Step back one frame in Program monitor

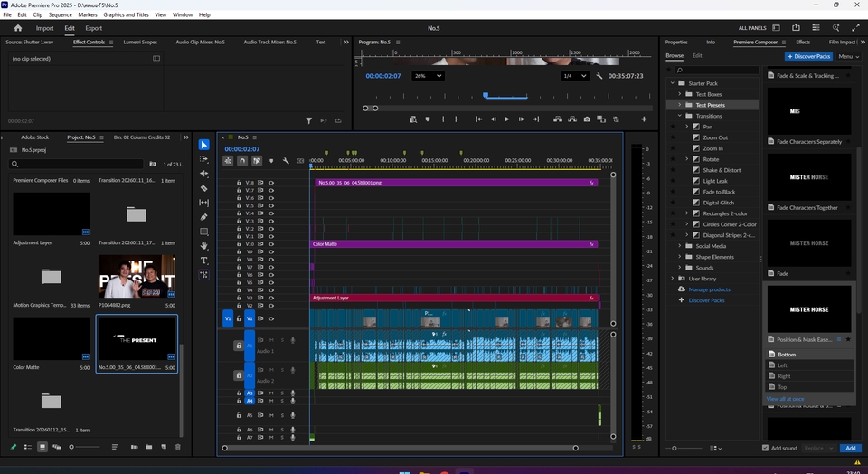point(493,119)
